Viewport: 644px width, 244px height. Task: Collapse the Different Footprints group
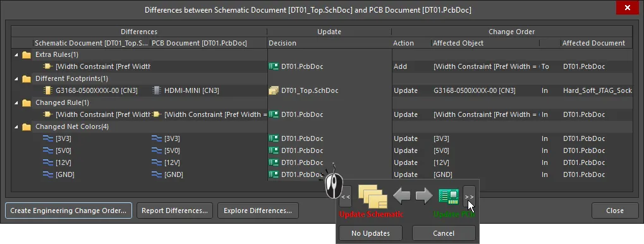tap(16, 78)
